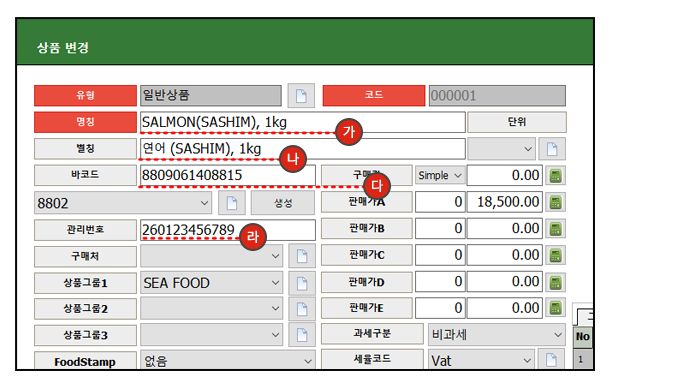This screenshot has width=677, height=386.
Task: Click the red 명칭 label button
Action: [x=85, y=122]
